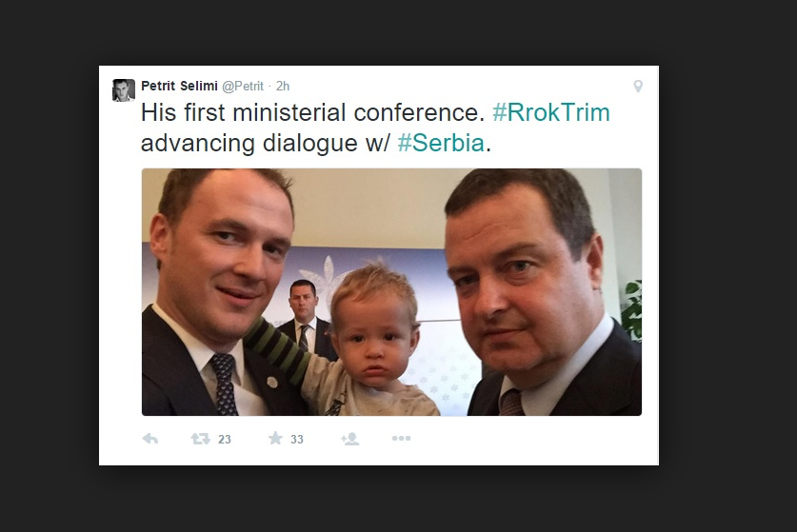Open the small profile avatar thumbnail
The image size is (797, 532).
point(124,90)
